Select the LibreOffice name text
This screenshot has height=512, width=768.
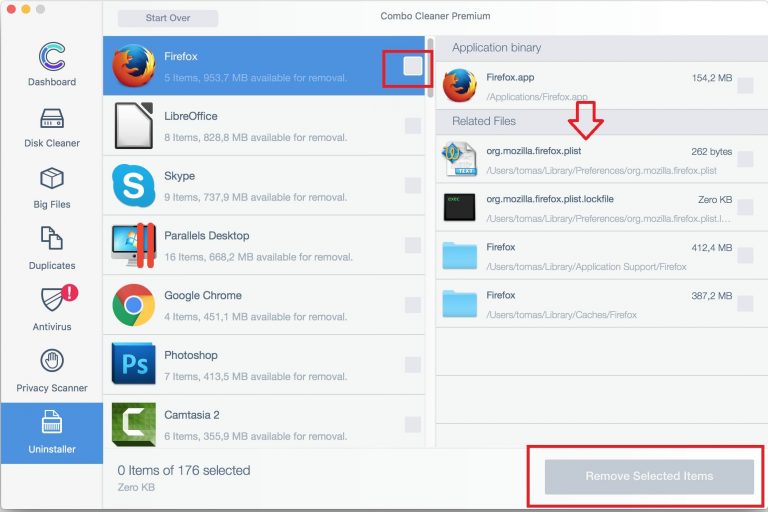click(191, 116)
